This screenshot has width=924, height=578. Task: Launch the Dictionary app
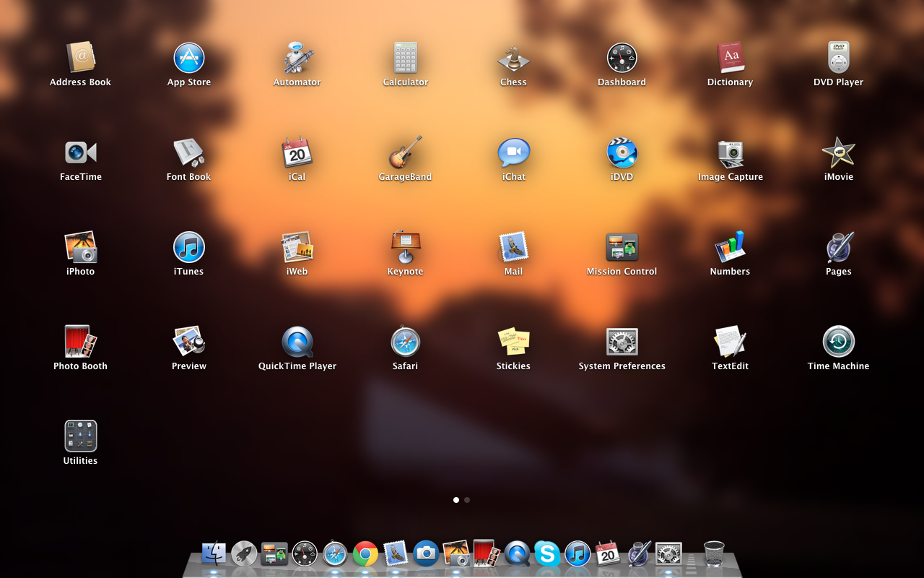point(730,58)
